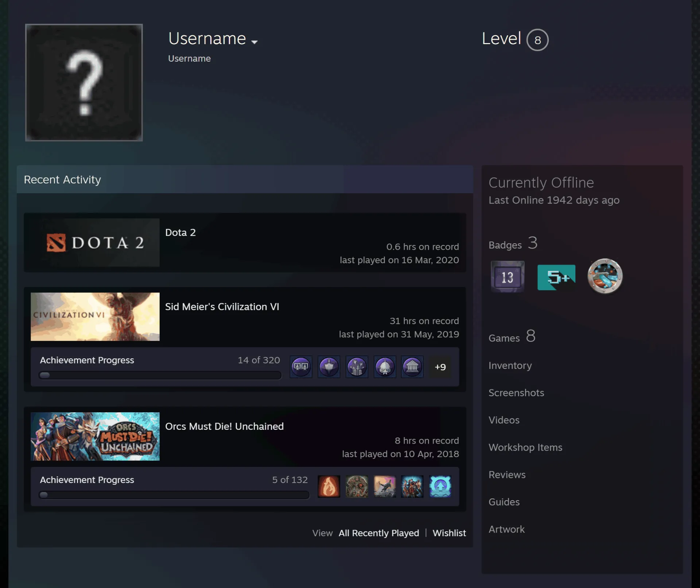Expand the Username dropdown arrow

point(254,42)
